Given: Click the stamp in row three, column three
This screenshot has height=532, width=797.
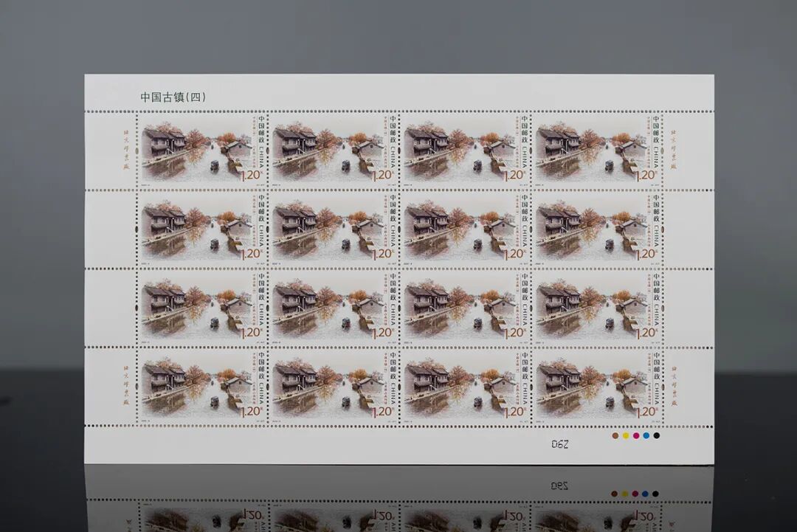Looking at the screenshot, I should coord(466,307).
